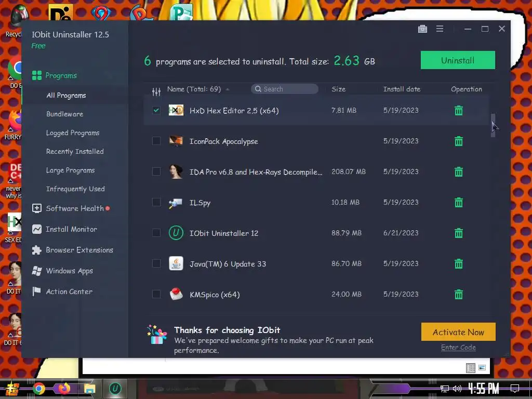Sort by Install date column header
This screenshot has width=532, height=399.
[402, 89]
